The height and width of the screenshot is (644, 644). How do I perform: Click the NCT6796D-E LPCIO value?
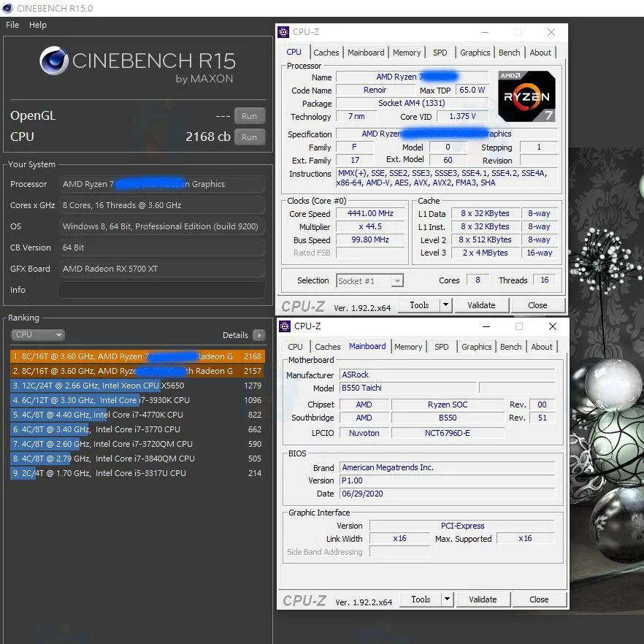pos(448,433)
